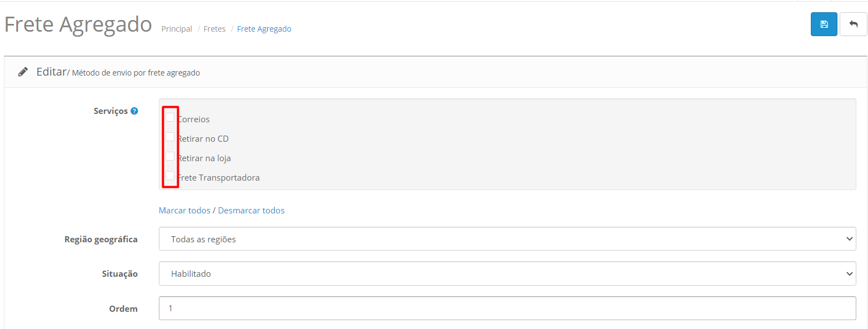Click the Desmarcar todos link
This screenshot has width=868, height=329.
click(x=251, y=211)
